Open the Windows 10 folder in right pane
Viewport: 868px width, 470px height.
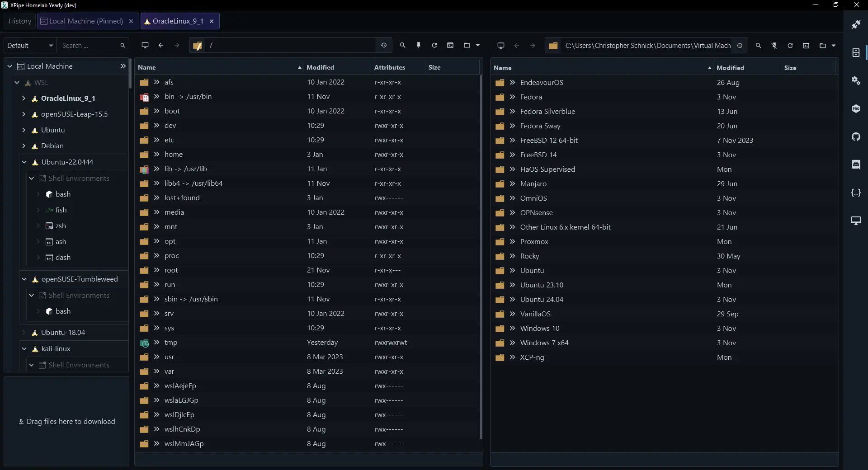(664, 328)
